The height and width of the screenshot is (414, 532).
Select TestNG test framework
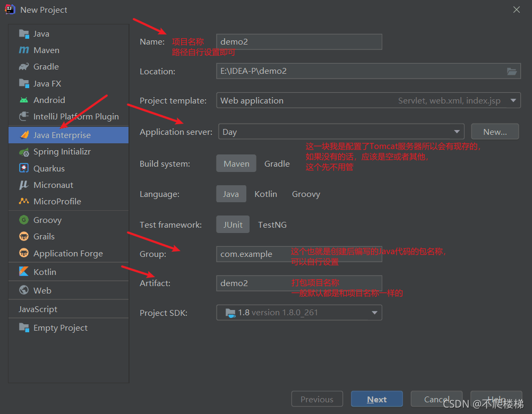coord(272,225)
